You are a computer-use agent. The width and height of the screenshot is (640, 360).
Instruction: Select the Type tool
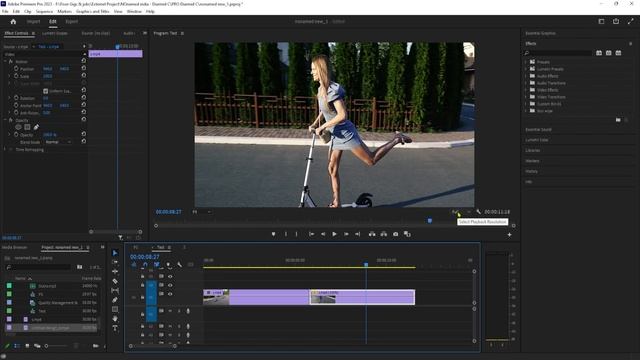click(115, 328)
